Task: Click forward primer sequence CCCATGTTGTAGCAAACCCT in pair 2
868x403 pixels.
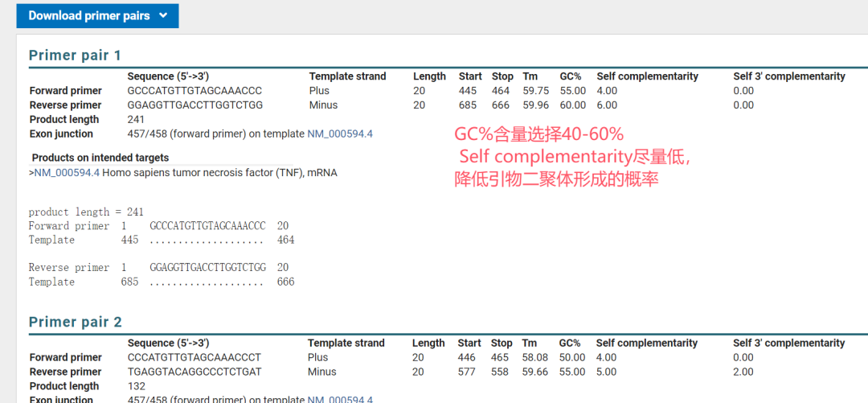Action: [194, 358]
